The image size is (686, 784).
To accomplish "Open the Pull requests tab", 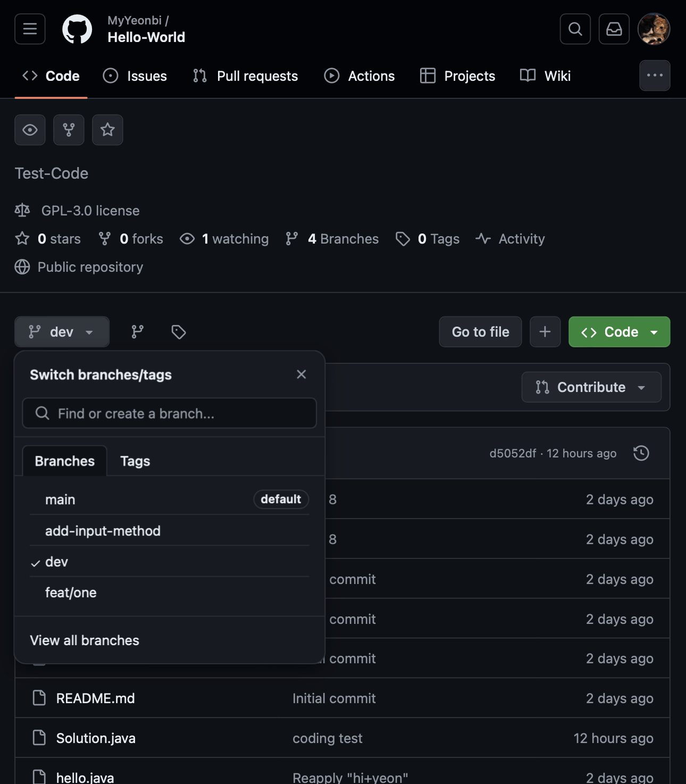I will 246,76.
